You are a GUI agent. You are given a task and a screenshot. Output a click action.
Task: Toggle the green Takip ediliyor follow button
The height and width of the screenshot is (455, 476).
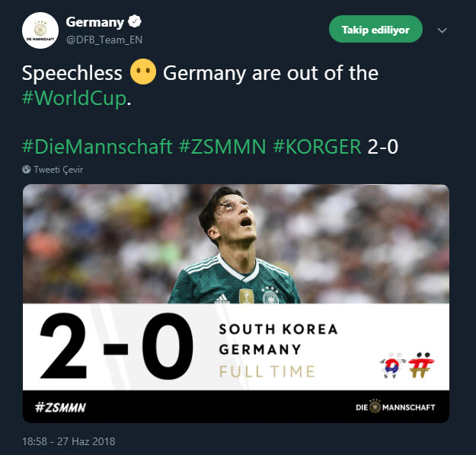tap(375, 30)
